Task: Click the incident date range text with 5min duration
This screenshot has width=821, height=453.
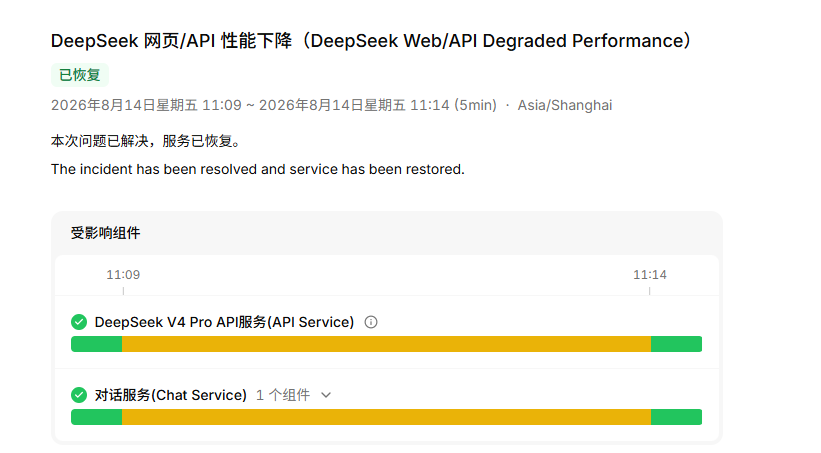Action: click(x=274, y=105)
